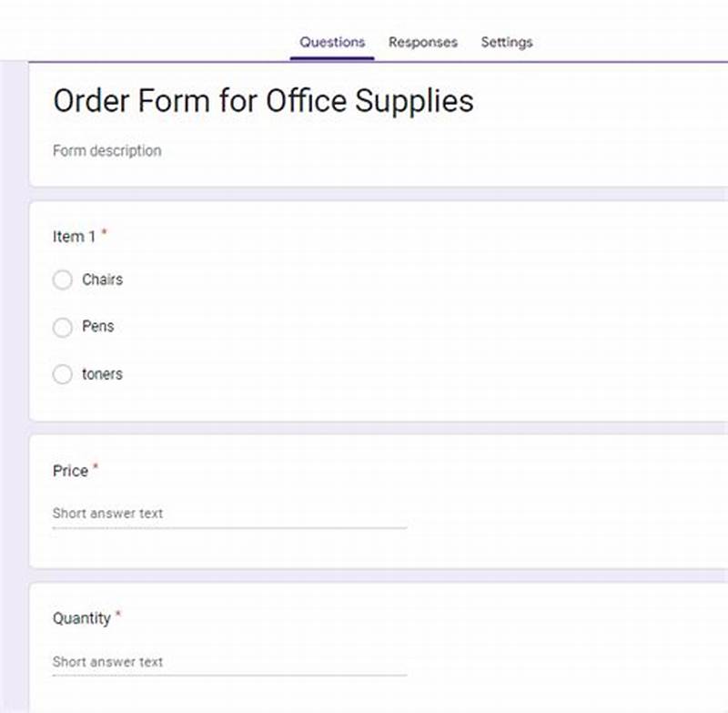728x713 pixels.
Task: Select the Questions tab
Action: coord(331,42)
